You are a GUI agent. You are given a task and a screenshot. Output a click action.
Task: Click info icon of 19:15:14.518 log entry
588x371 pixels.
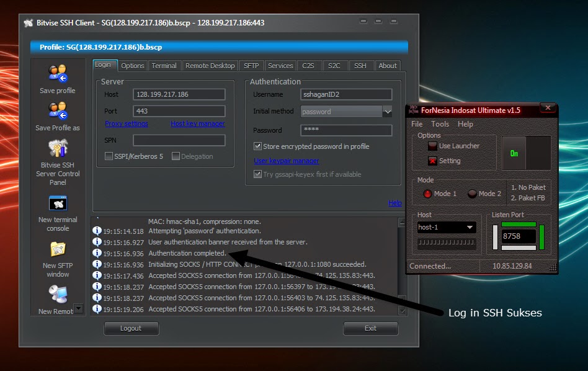(x=97, y=231)
